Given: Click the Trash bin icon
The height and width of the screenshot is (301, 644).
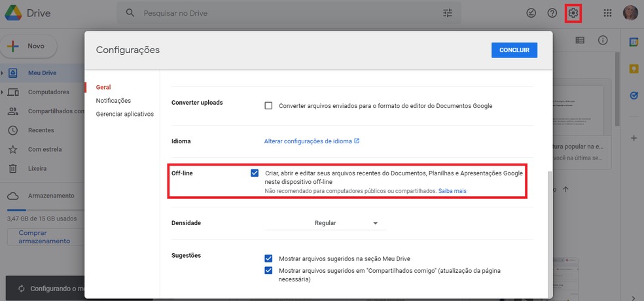Looking at the screenshot, I should pos(13,168).
